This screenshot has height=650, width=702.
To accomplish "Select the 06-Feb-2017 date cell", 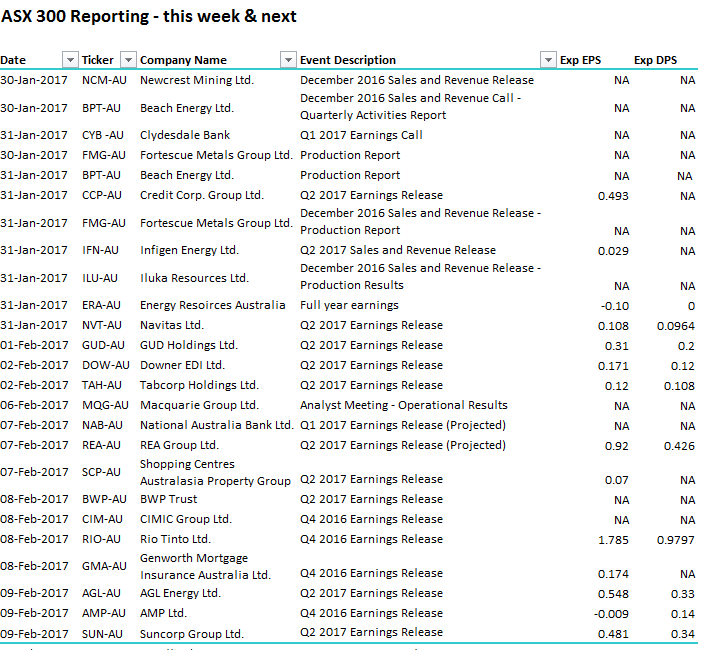I will point(34,405).
